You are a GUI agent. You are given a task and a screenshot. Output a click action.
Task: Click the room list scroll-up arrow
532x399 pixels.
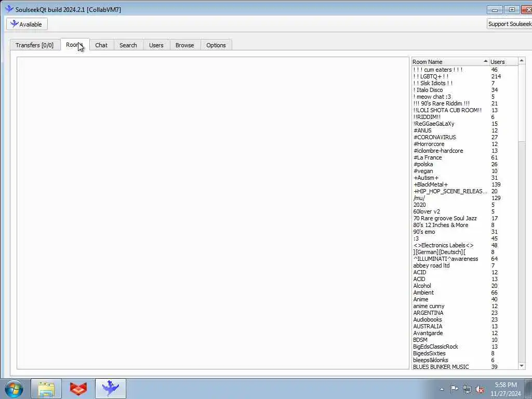click(522, 61)
